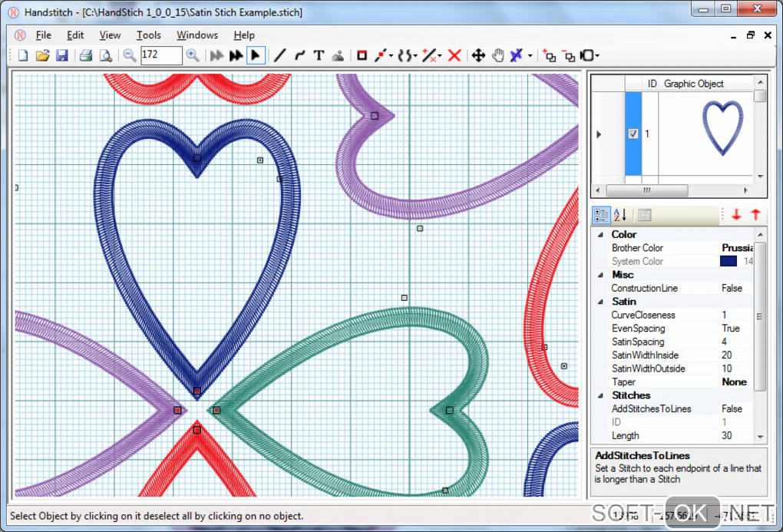Collapse the Satin property category
783x532 pixels.
point(600,302)
